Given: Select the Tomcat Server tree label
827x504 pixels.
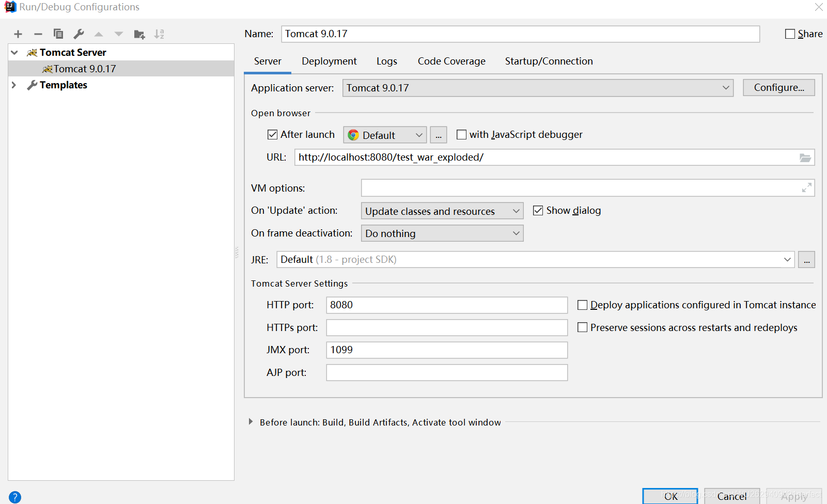Looking at the screenshot, I should tap(73, 53).
